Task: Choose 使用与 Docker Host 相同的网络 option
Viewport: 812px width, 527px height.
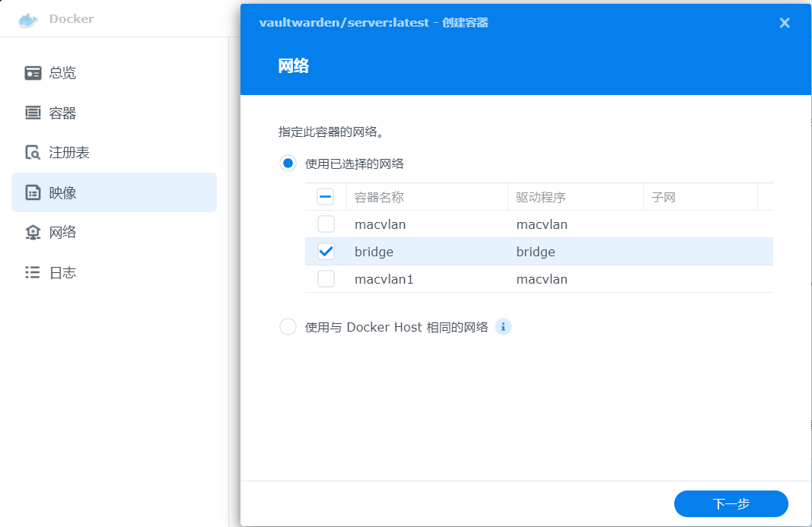Action: tap(288, 327)
